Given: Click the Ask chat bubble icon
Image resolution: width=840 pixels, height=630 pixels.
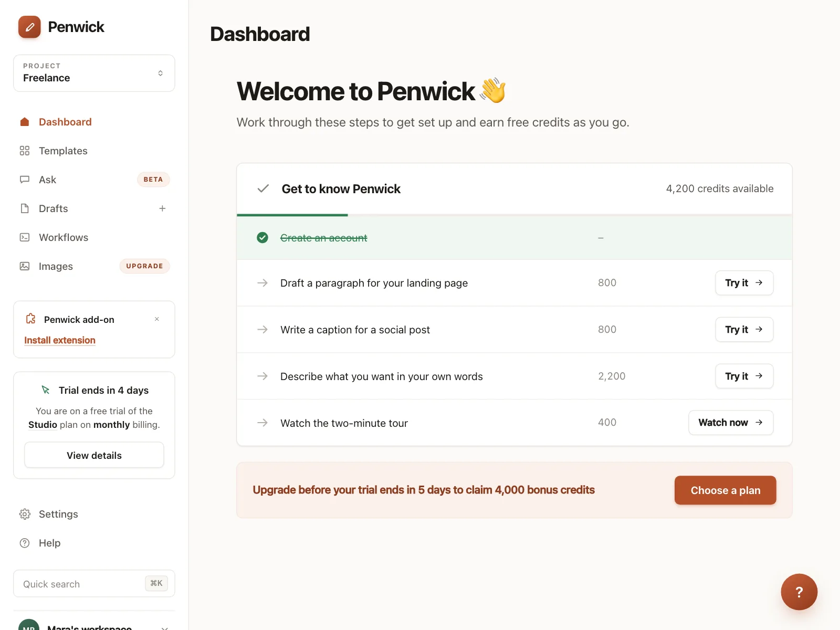Looking at the screenshot, I should point(25,180).
